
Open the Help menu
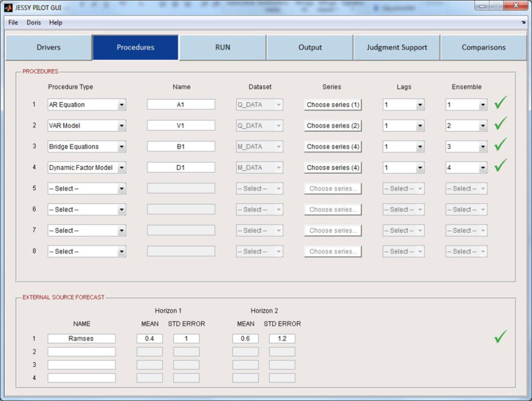[56, 22]
